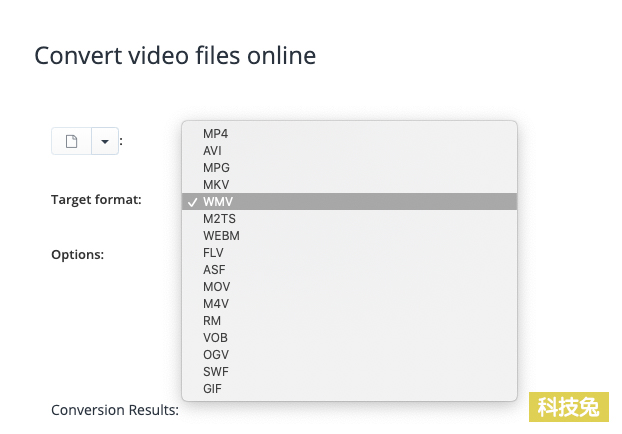Choose the RM format option
The image size is (622, 434).
[x=349, y=321]
